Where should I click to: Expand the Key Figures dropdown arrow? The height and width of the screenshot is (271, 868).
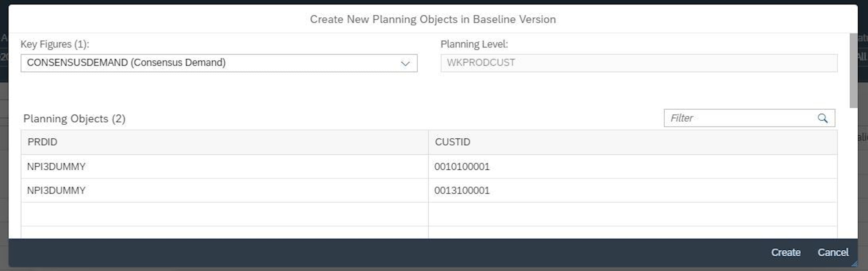click(405, 63)
